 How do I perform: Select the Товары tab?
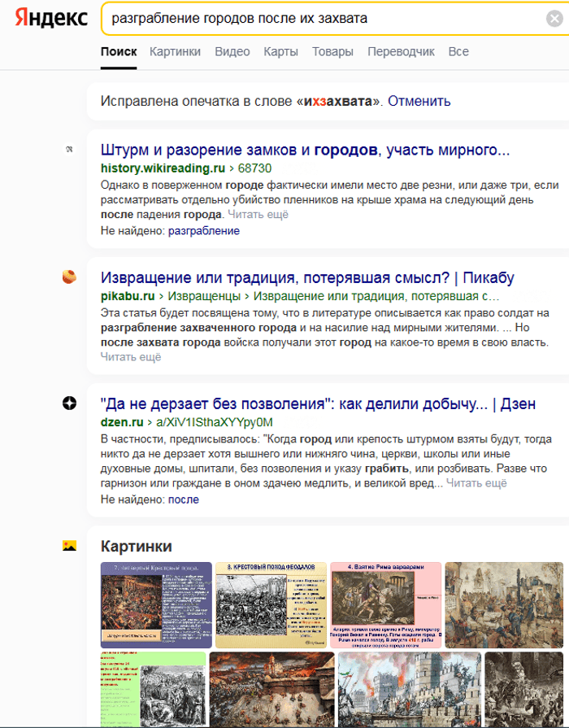tap(332, 51)
